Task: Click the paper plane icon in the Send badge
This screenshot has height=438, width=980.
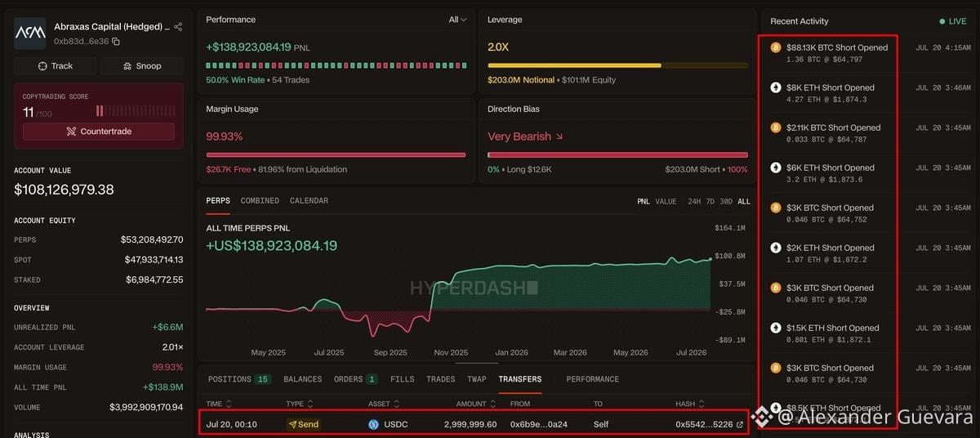Action: [x=292, y=424]
